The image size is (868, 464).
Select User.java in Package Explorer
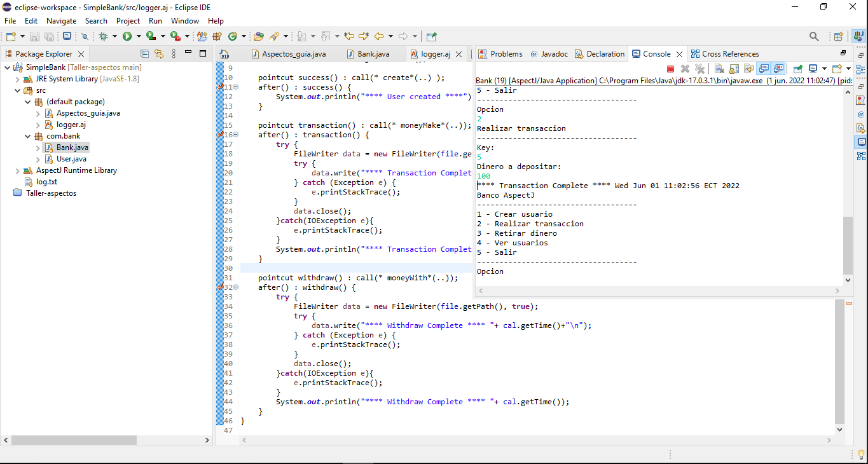[x=71, y=159]
